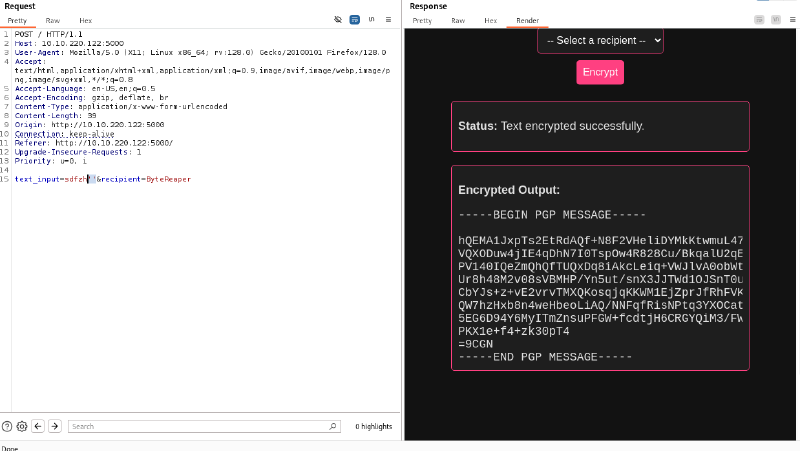Go to previous search match arrow

(38, 426)
